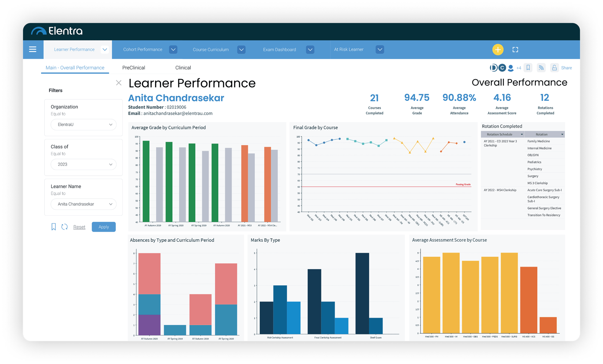Click AY 2022 - MS4 Clerkship schedule cell

tap(500, 190)
